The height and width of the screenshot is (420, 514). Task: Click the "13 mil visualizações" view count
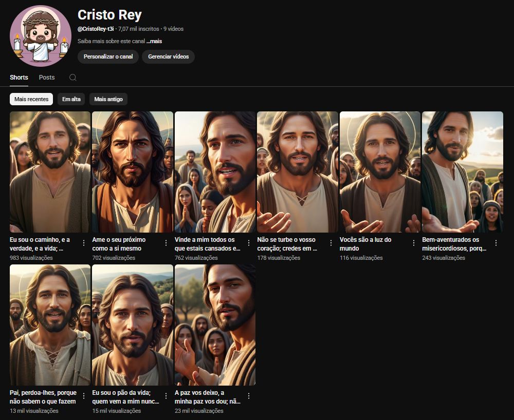coord(34,411)
